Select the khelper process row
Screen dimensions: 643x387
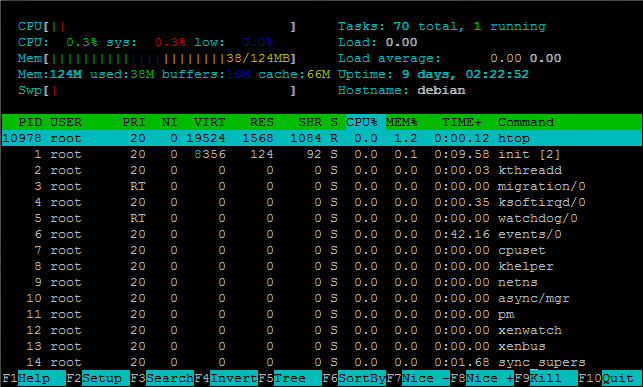click(322, 266)
